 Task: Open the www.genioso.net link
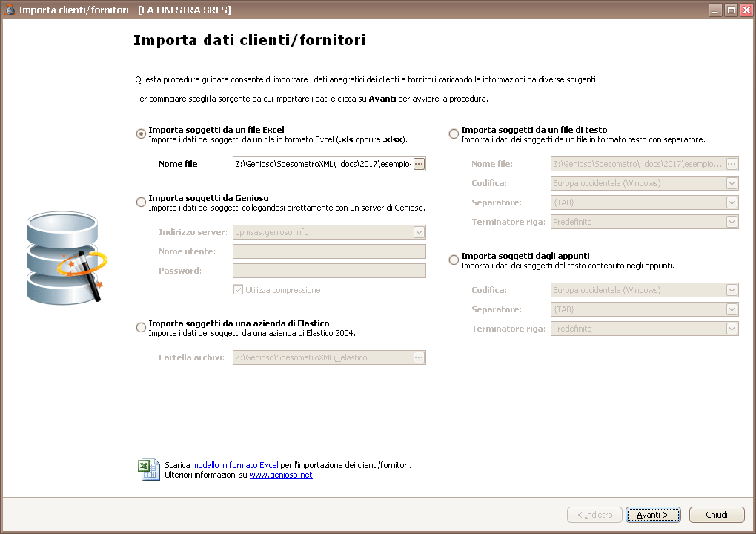[x=280, y=475]
